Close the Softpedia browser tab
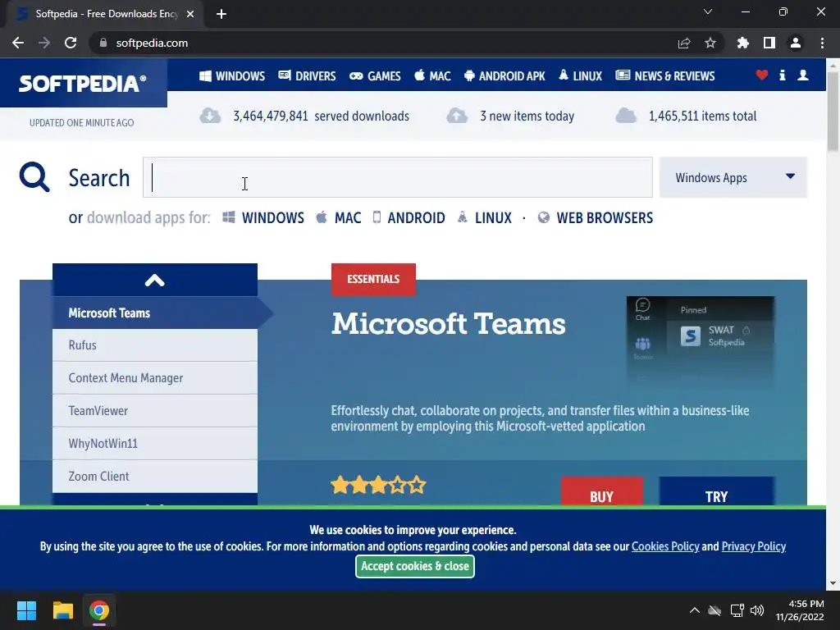This screenshot has height=630, width=840. click(x=190, y=14)
